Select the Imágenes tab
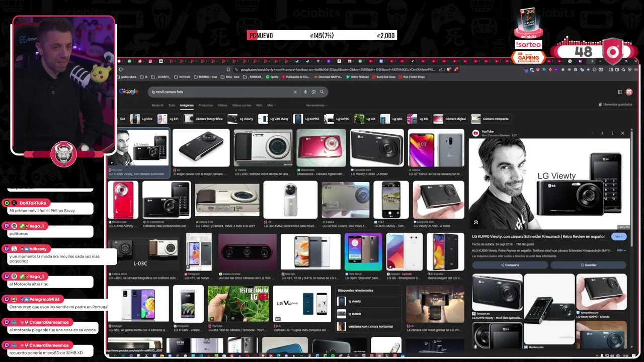 (187, 105)
